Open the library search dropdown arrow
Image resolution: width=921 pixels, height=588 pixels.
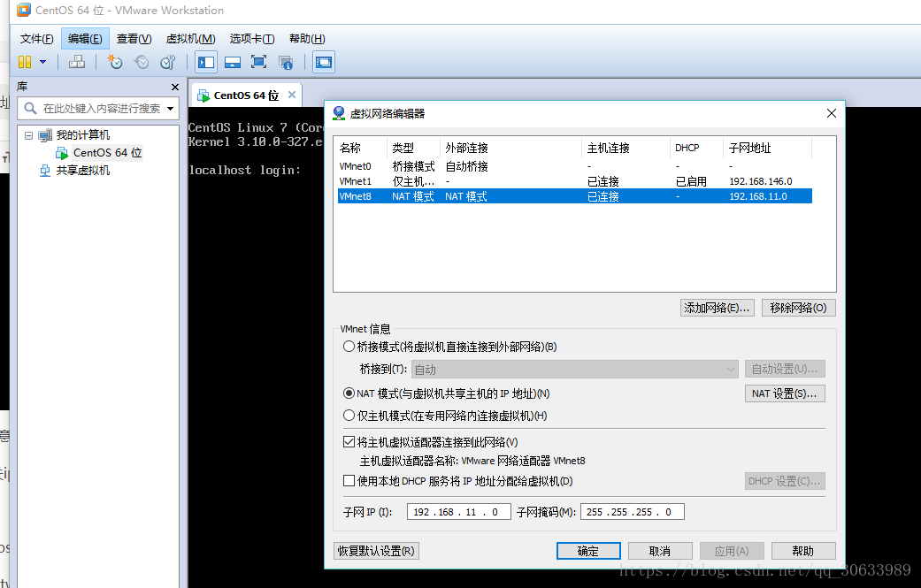point(171,109)
